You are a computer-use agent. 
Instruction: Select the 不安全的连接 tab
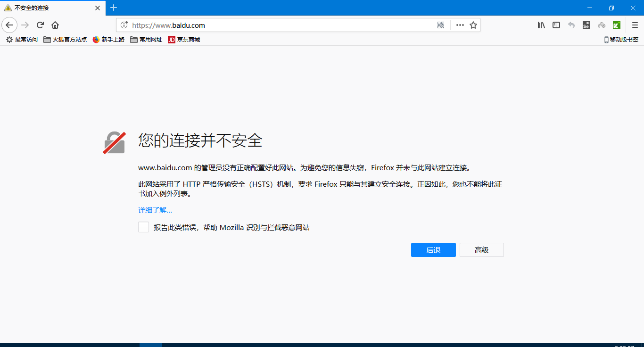pos(53,8)
